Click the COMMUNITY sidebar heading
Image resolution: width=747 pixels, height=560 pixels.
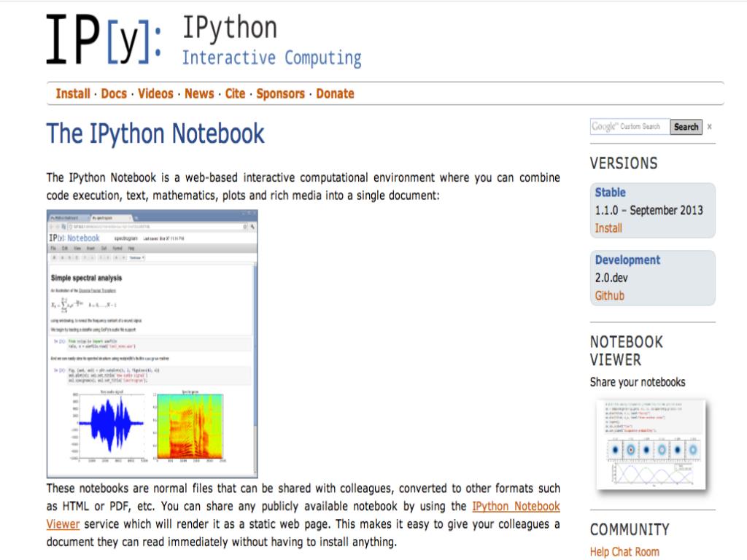pos(630,529)
